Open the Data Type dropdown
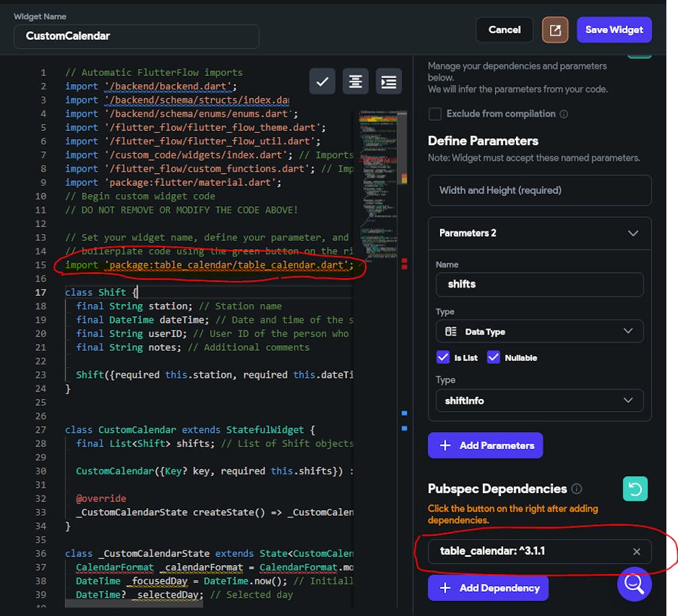 pos(539,332)
